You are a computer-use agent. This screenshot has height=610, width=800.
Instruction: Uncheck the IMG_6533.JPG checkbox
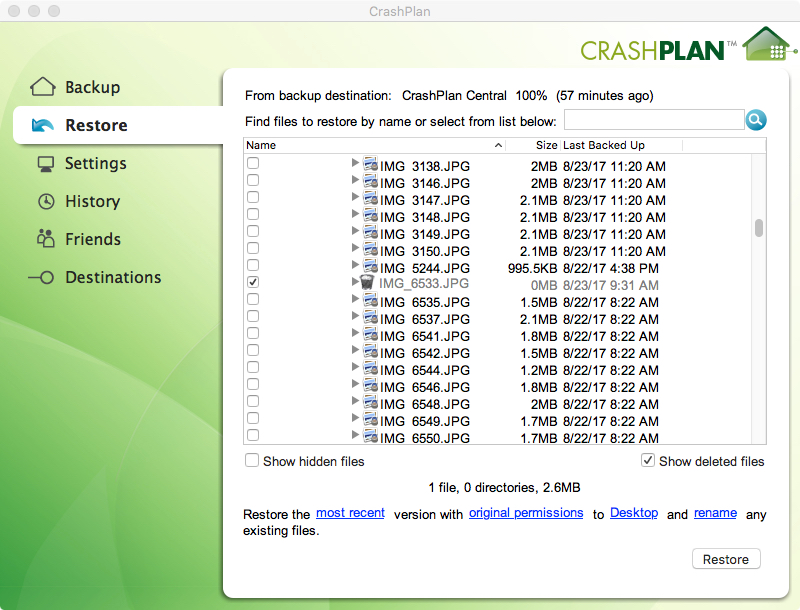pyautogui.click(x=253, y=282)
